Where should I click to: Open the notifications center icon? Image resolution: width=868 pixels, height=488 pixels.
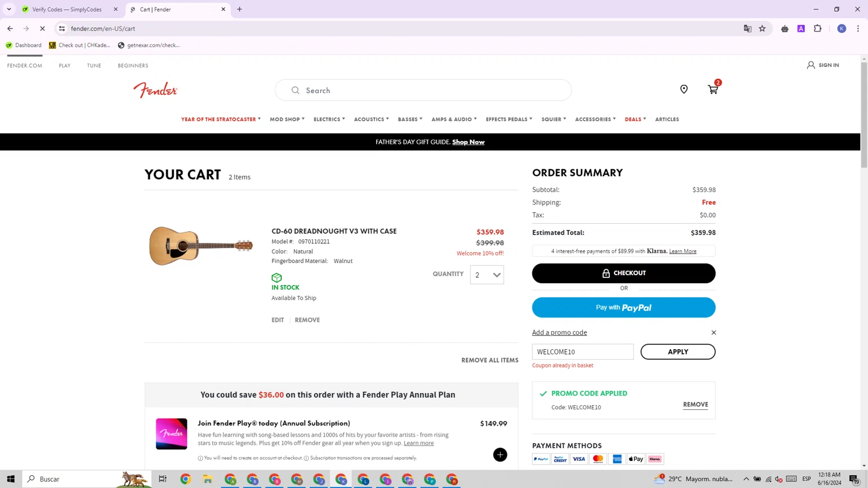[854, 479]
